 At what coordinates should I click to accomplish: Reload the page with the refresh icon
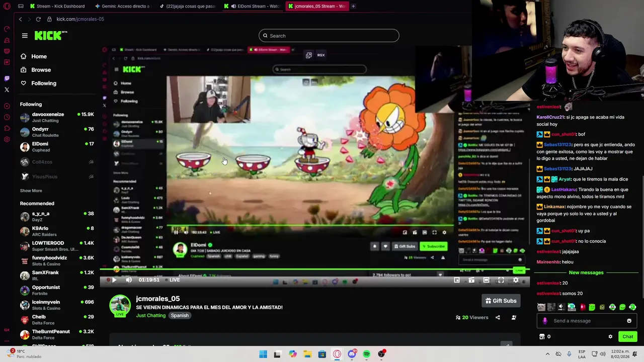[x=38, y=19]
